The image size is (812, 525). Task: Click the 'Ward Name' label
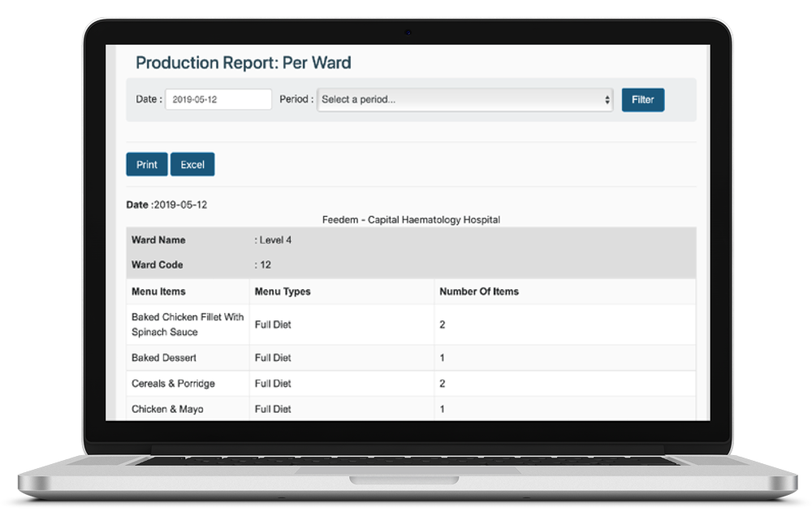click(158, 240)
